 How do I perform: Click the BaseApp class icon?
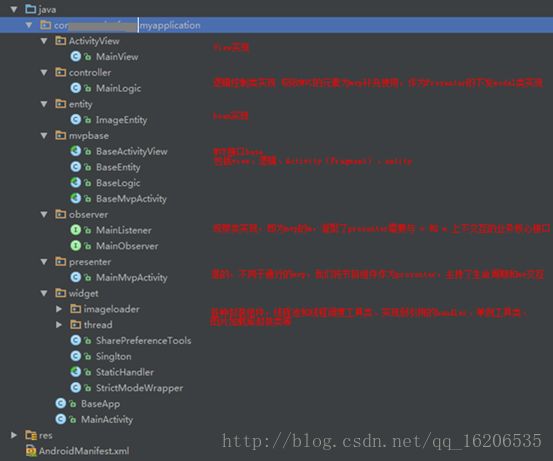click(61, 403)
